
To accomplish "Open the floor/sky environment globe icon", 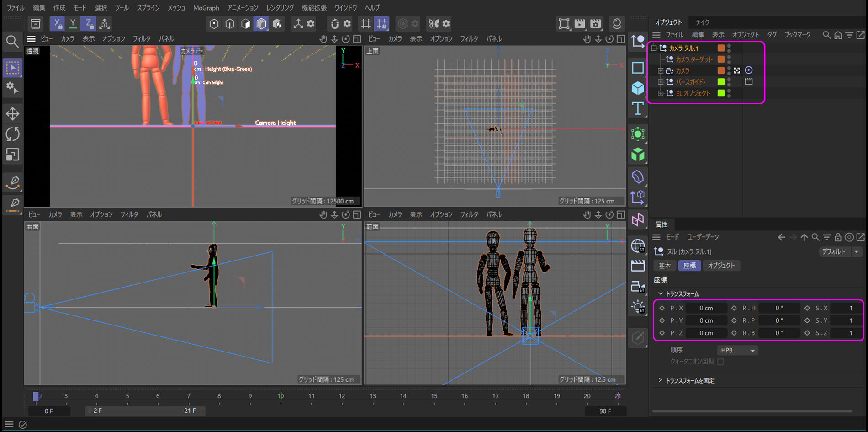I will pos(638,246).
